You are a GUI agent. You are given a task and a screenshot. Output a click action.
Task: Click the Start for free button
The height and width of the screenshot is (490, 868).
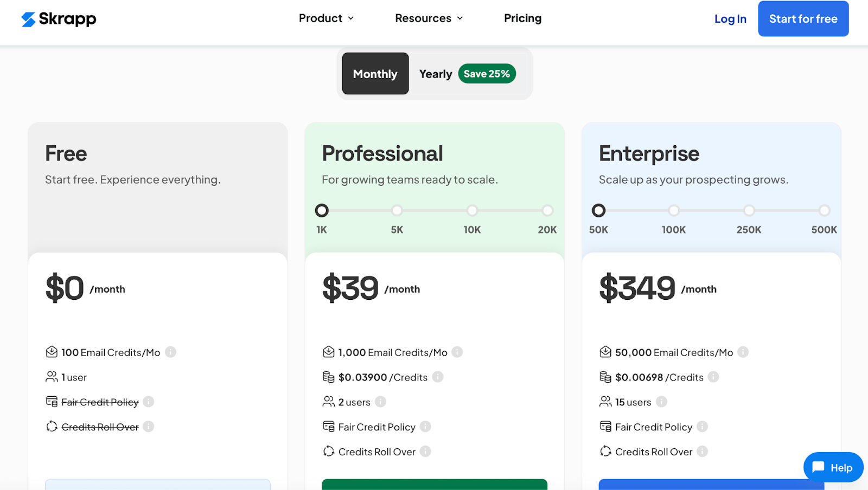click(803, 18)
